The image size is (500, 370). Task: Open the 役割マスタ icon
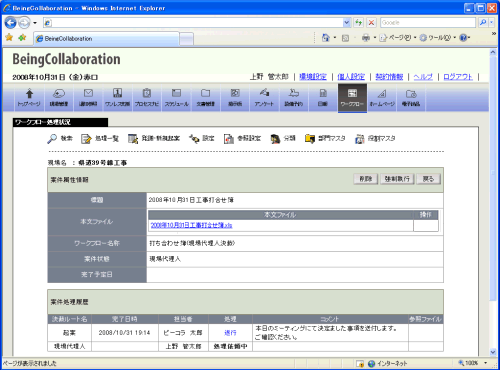(360, 138)
